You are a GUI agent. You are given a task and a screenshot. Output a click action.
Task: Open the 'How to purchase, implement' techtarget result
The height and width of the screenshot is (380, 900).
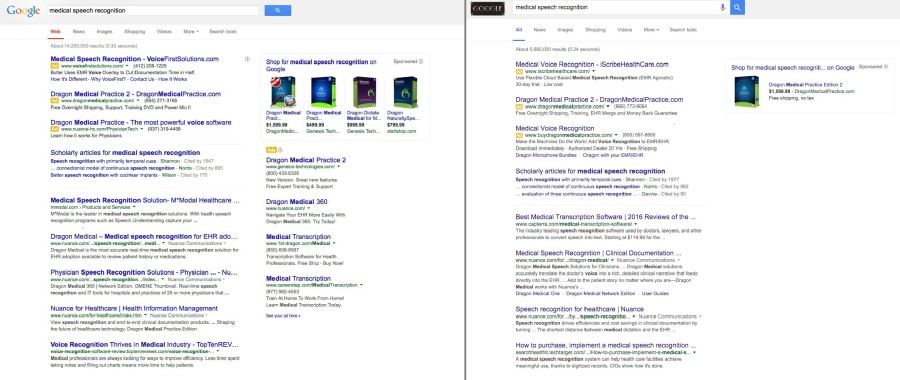pyautogui.click(x=606, y=346)
